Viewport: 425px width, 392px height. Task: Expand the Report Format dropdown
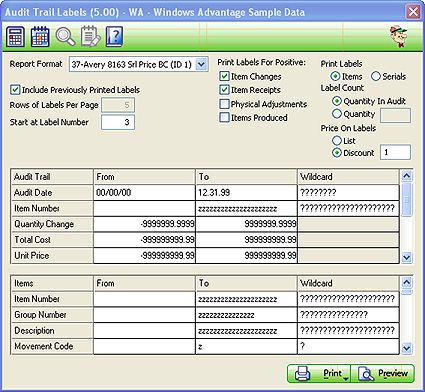[201, 64]
